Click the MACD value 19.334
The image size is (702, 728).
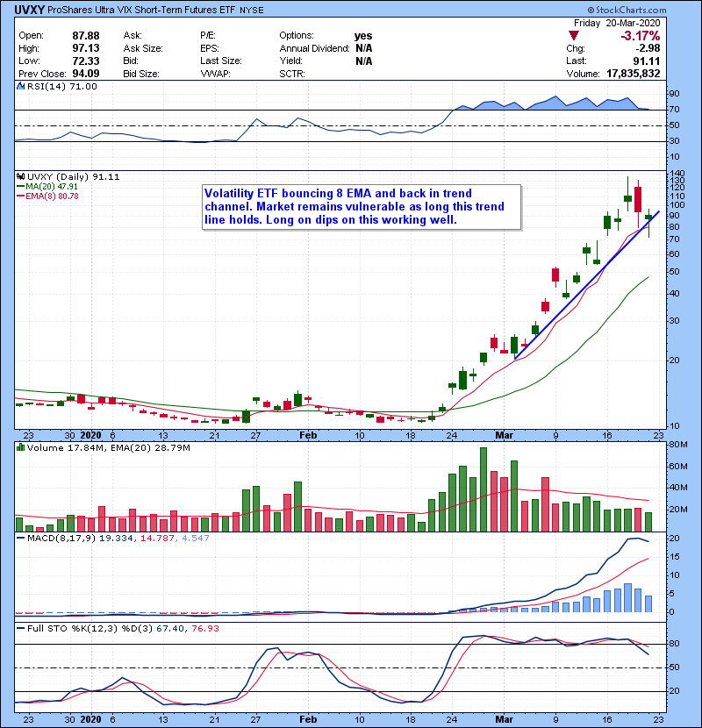116,539
